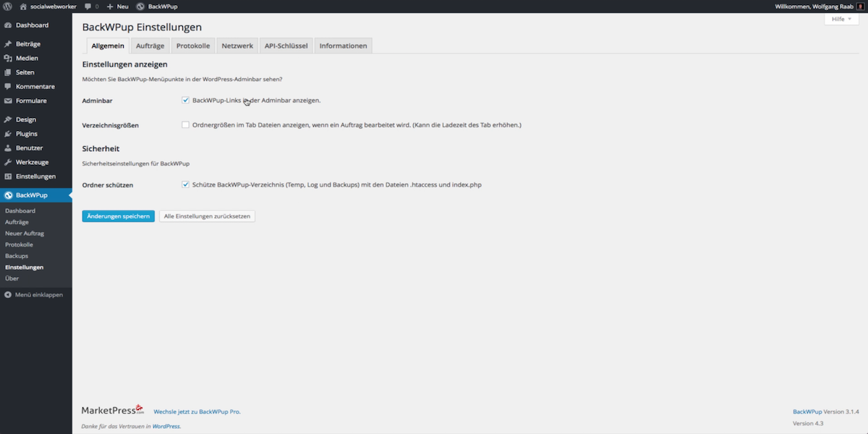Click the Einstellungen sliders icon in sidebar
The width and height of the screenshot is (868, 434).
(8, 176)
